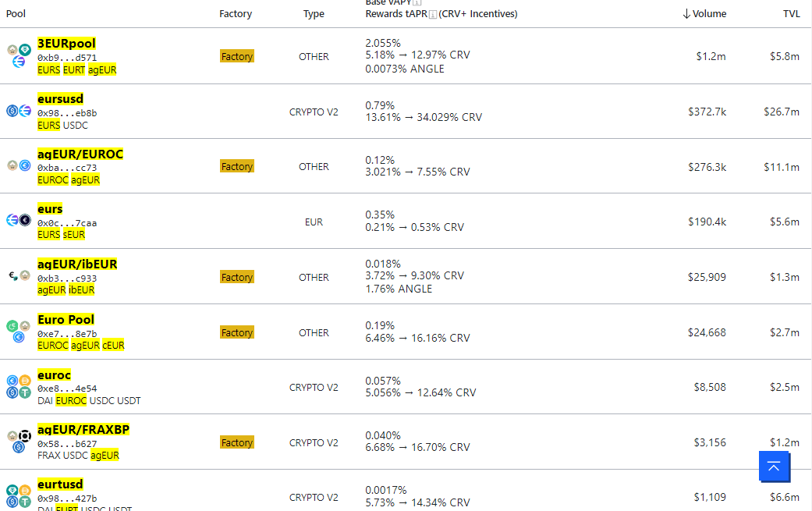This screenshot has width=812, height=511.
Task: Click the eurs pool token icons
Action: (19, 221)
